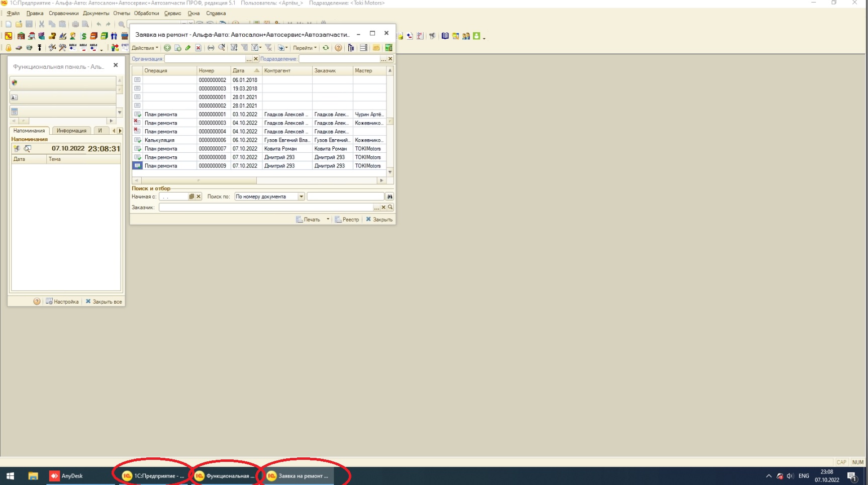Open the Печать dropdown arrow
868x485 pixels.
point(328,219)
